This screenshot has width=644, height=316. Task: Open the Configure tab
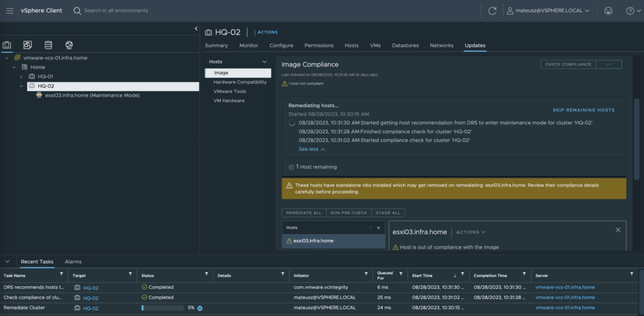(x=281, y=46)
